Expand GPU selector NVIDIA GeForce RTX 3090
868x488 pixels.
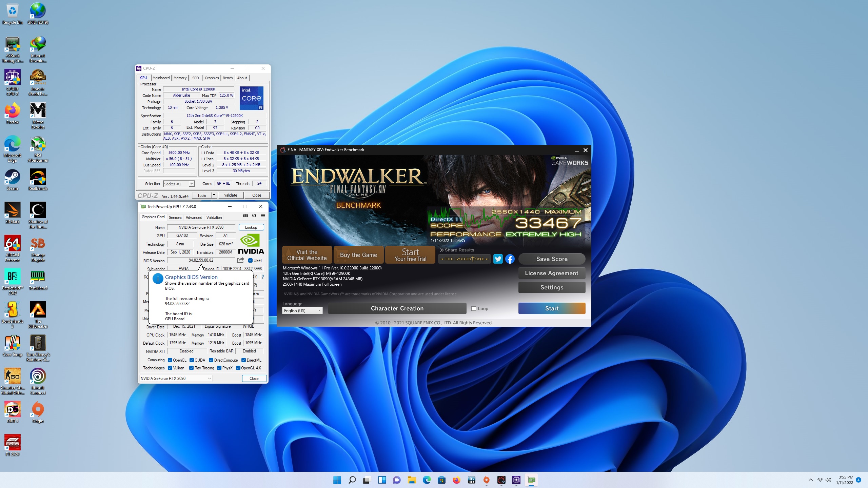tap(176, 379)
